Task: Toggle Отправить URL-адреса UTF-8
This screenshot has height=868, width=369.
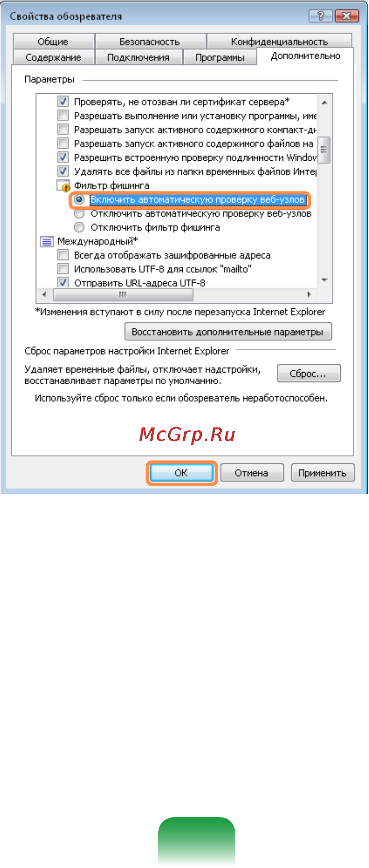Action: pos(63,282)
